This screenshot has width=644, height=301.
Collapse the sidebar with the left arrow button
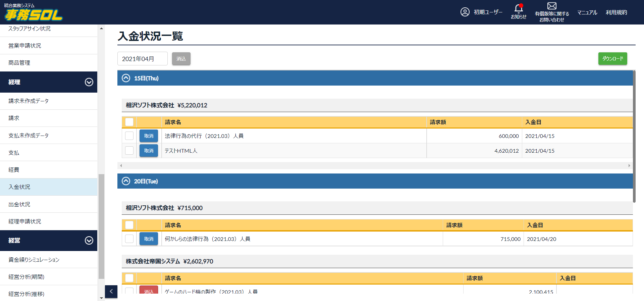[x=111, y=291]
